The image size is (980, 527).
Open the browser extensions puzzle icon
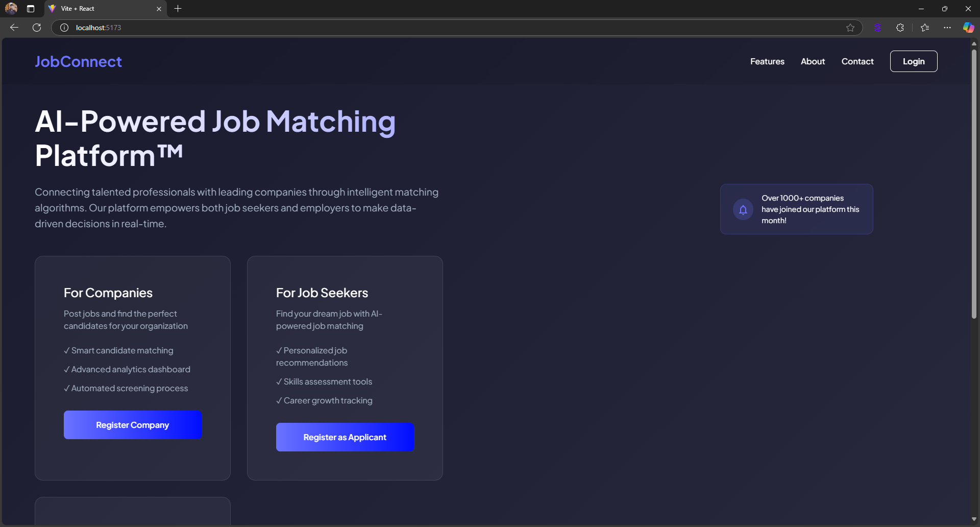coord(900,28)
